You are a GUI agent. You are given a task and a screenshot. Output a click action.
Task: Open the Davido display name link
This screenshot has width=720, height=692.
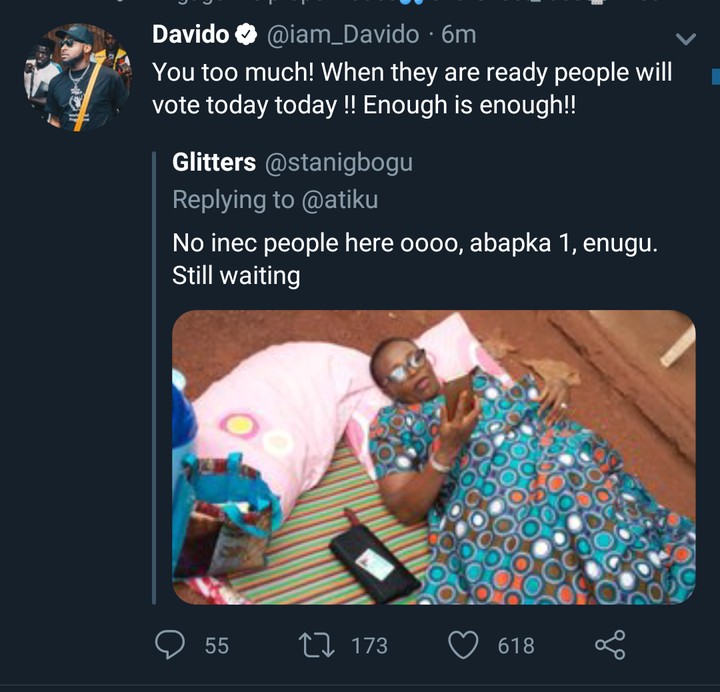[x=190, y=35]
